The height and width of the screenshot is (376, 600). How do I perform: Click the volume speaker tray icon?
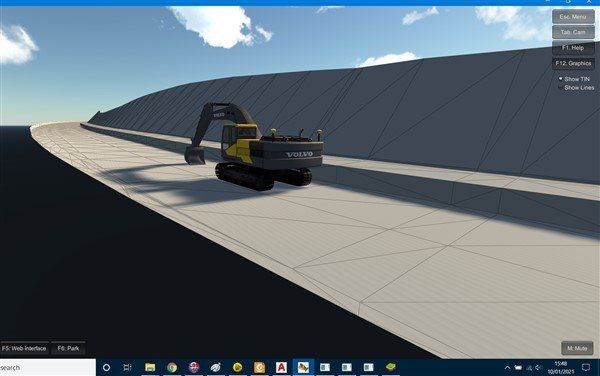[538, 368]
